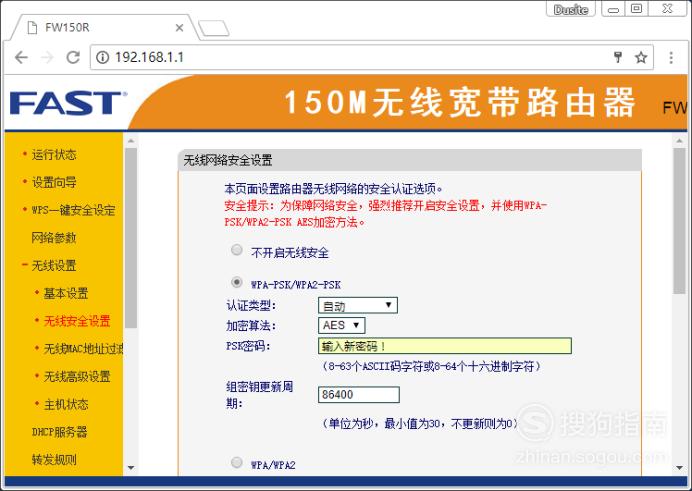Click 无线网络安全设置 panel title
The height and width of the screenshot is (491, 692).
(x=228, y=160)
